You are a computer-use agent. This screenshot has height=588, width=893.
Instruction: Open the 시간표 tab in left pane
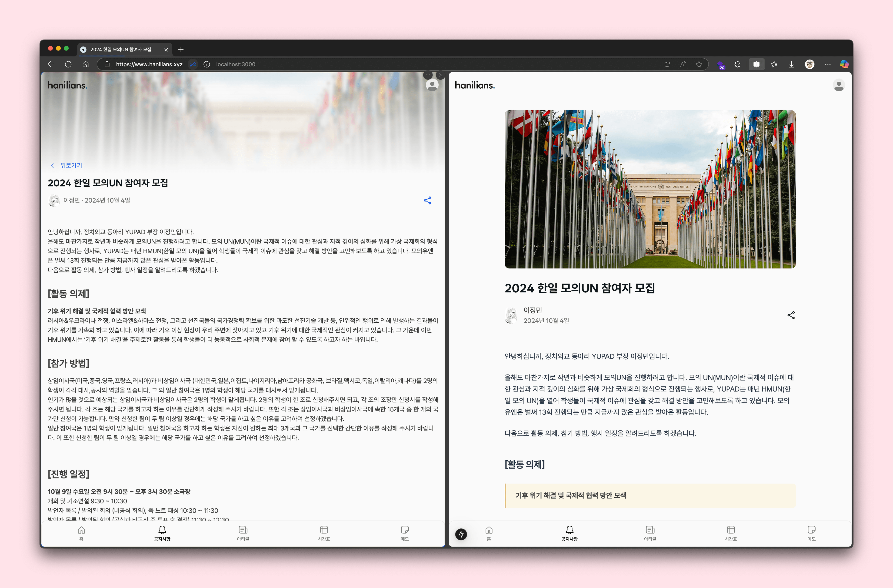(x=324, y=533)
